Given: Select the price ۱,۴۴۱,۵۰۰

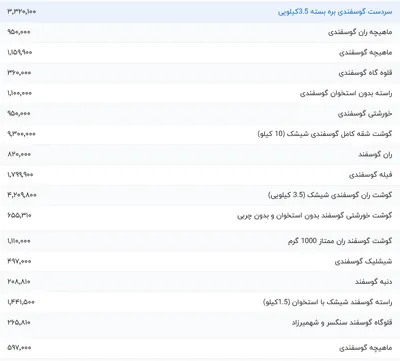Looking at the screenshot, I should point(21,302).
